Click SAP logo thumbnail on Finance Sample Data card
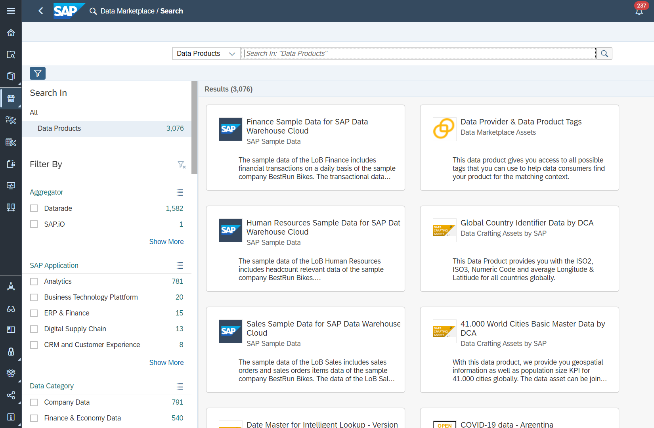Screen dimensions: 654x428 coord(230,129)
